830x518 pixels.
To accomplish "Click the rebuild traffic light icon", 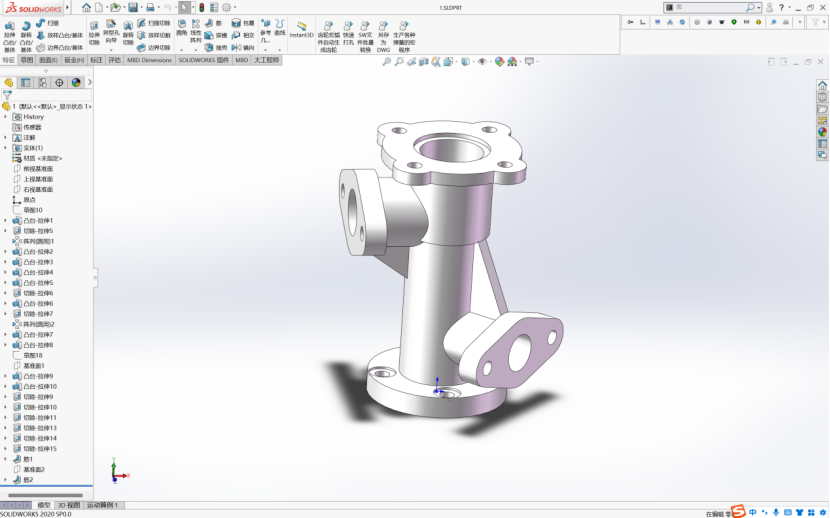I will [x=201, y=7].
